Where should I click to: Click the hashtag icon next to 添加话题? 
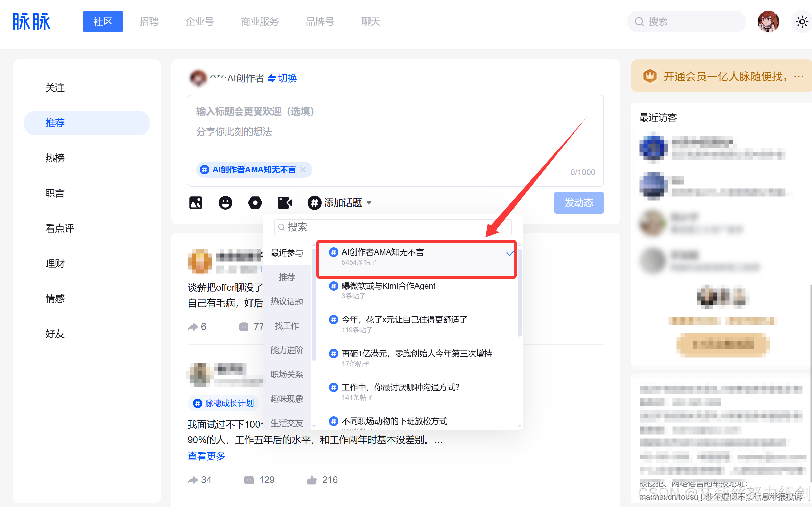(x=314, y=202)
